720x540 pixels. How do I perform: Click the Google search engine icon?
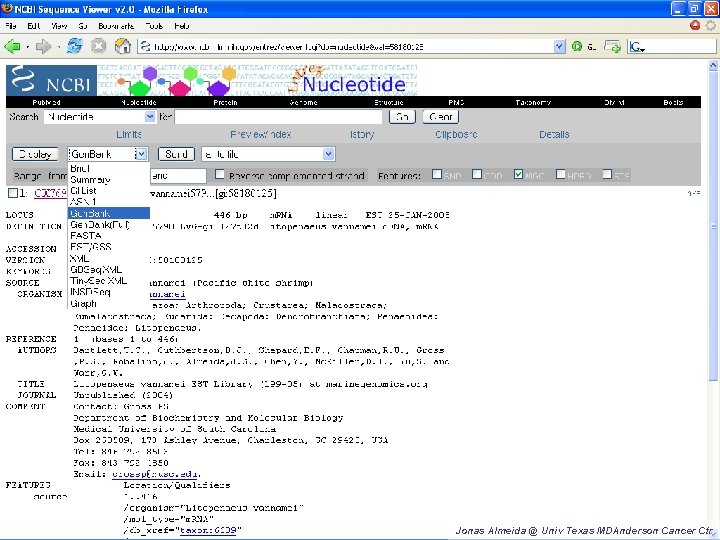coord(637,46)
